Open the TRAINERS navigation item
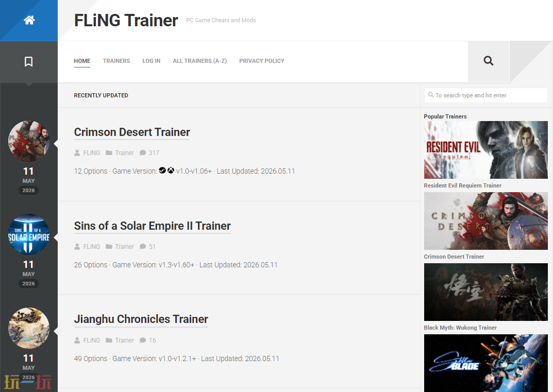This screenshot has width=553, height=392. (x=116, y=61)
